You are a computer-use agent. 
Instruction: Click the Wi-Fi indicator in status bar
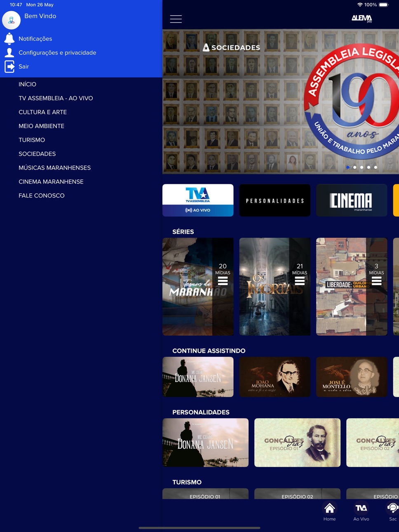[x=360, y=5]
